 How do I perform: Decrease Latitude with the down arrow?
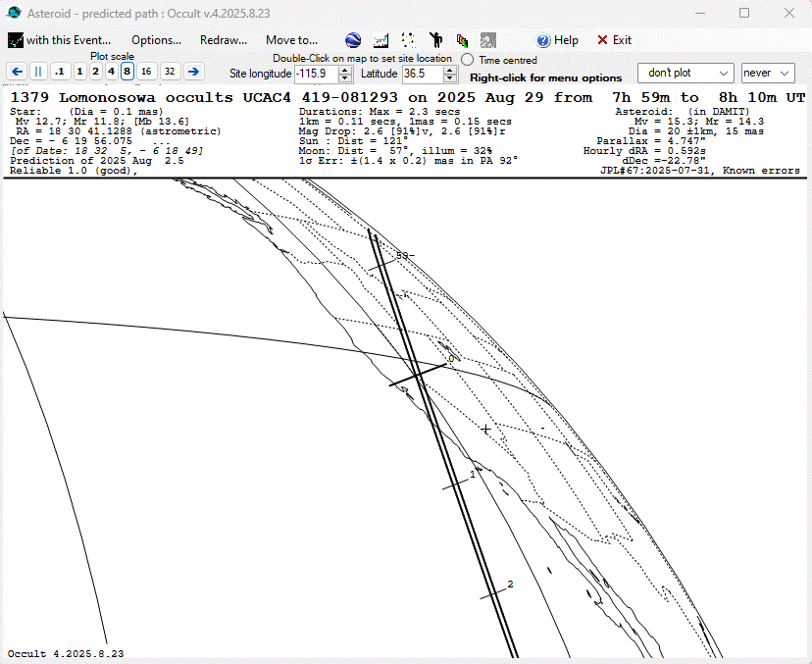(x=450, y=77)
